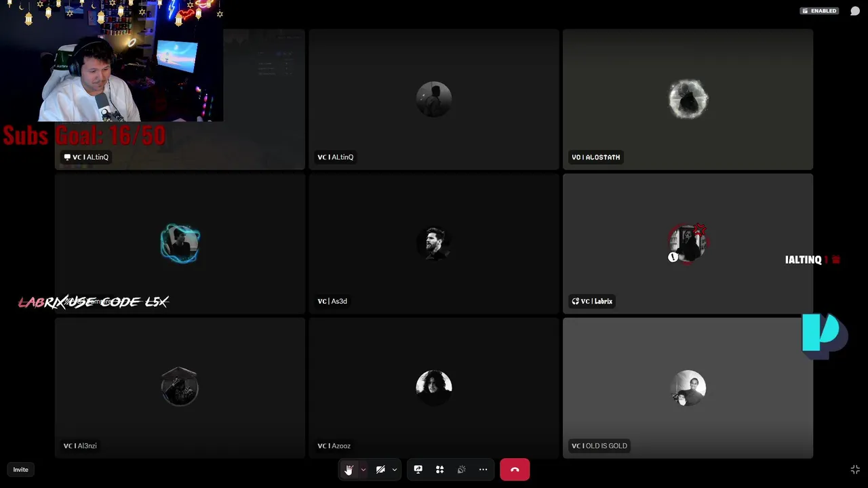Click the OLD IS GOLD avatar

pyautogui.click(x=688, y=388)
